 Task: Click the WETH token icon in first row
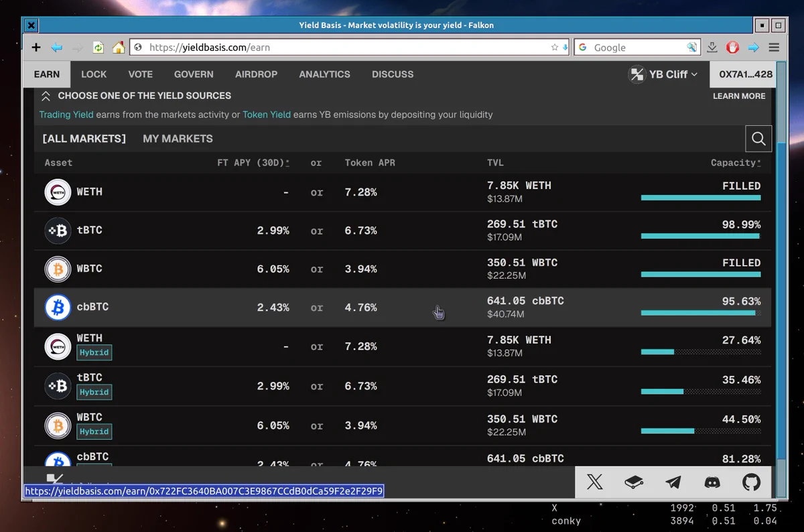coord(58,192)
